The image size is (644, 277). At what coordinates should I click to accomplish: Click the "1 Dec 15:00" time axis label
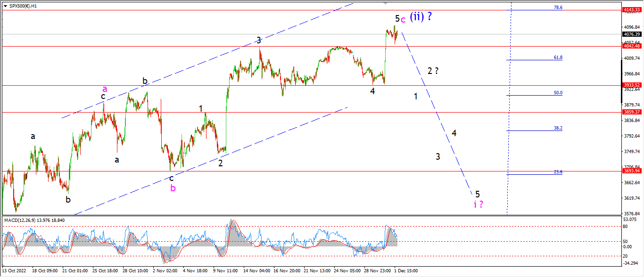coord(405,271)
